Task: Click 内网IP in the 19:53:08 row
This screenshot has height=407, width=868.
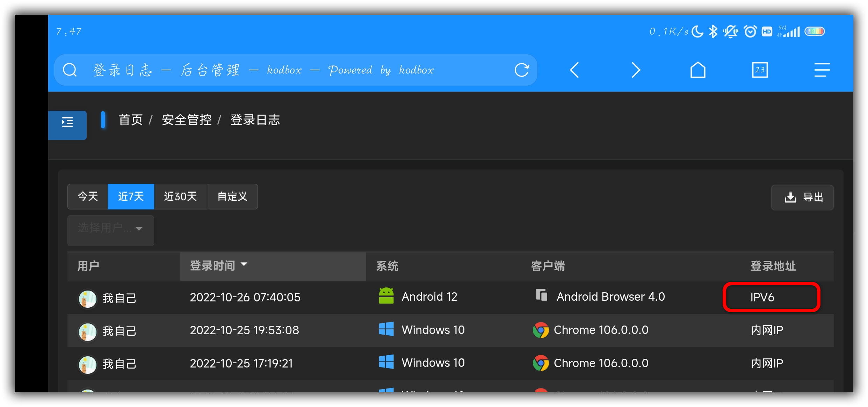Action: tap(767, 330)
